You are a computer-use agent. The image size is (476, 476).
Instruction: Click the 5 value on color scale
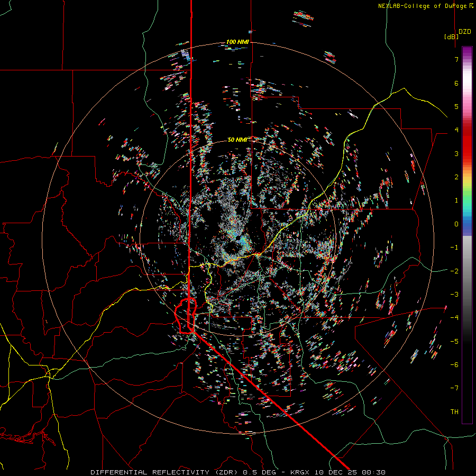[456, 106]
